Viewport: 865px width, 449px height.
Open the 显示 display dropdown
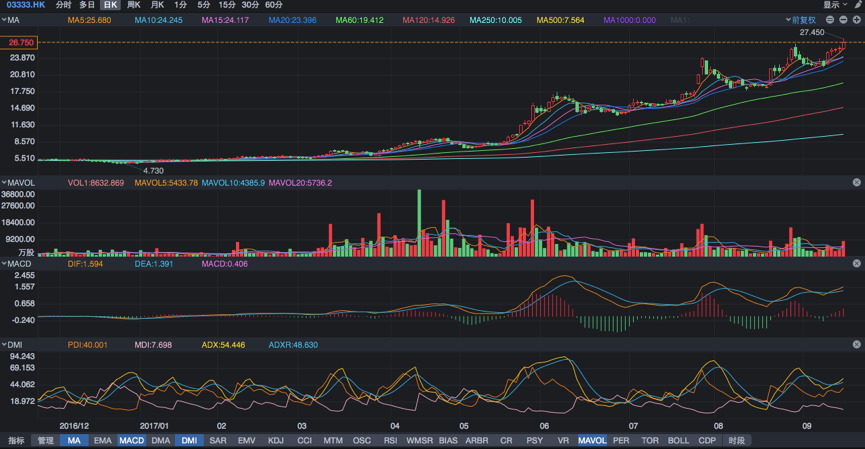pyautogui.click(x=834, y=5)
